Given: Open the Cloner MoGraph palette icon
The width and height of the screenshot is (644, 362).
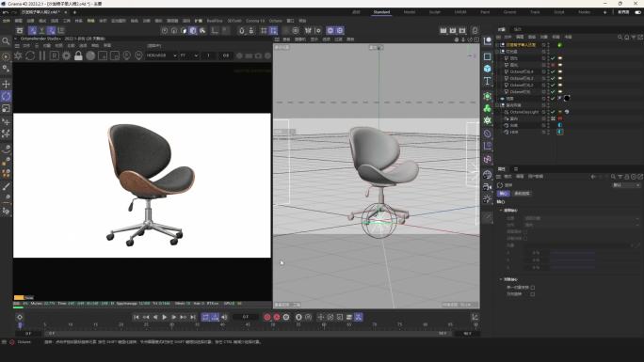Looking at the screenshot, I should 487,109.
